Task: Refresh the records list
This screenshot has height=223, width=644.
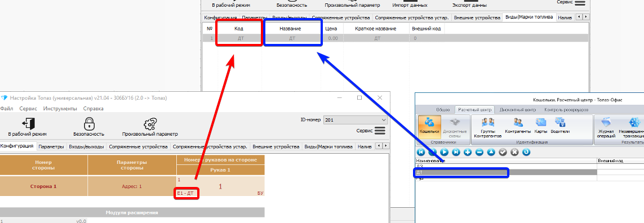Action: (526, 153)
